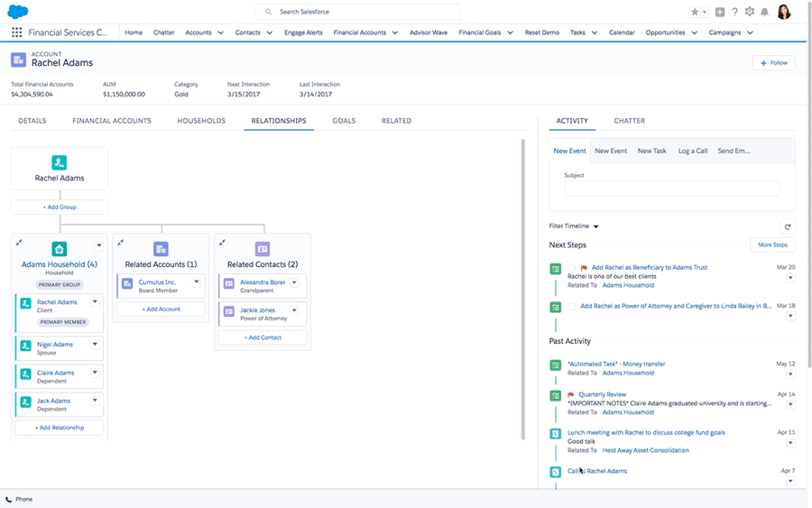Click the help question mark icon
The image size is (812, 508).
click(734, 12)
